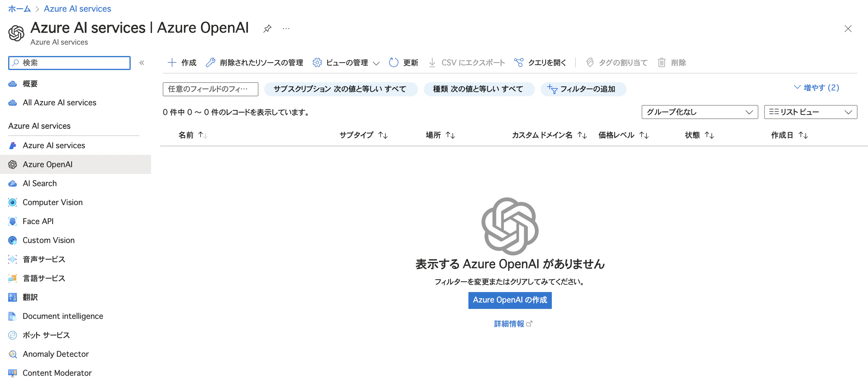Open the 詳細情報 link

(x=512, y=324)
